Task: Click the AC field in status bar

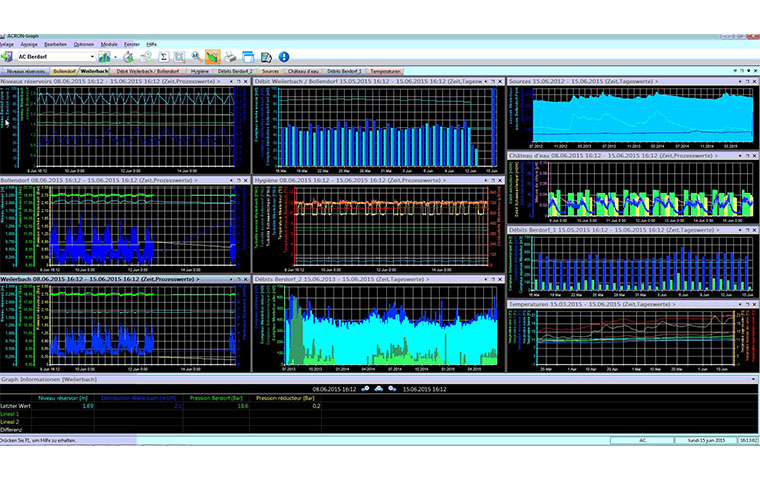Action: coord(642,440)
